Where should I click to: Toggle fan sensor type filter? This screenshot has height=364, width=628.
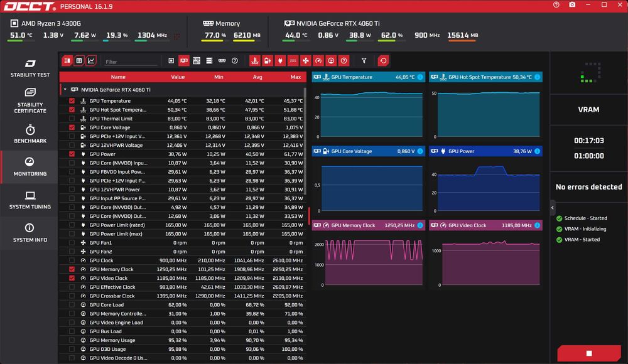(306, 61)
